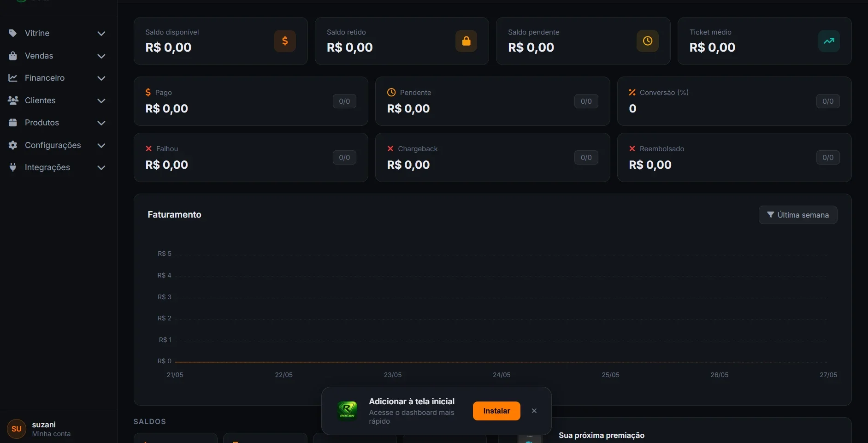Click the 0/0 badge on Chargeback card
The height and width of the screenshot is (443, 868).
coord(586,158)
